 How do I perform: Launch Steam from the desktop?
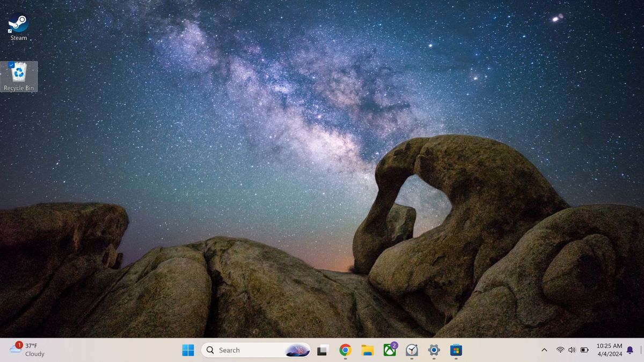[x=18, y=24]
